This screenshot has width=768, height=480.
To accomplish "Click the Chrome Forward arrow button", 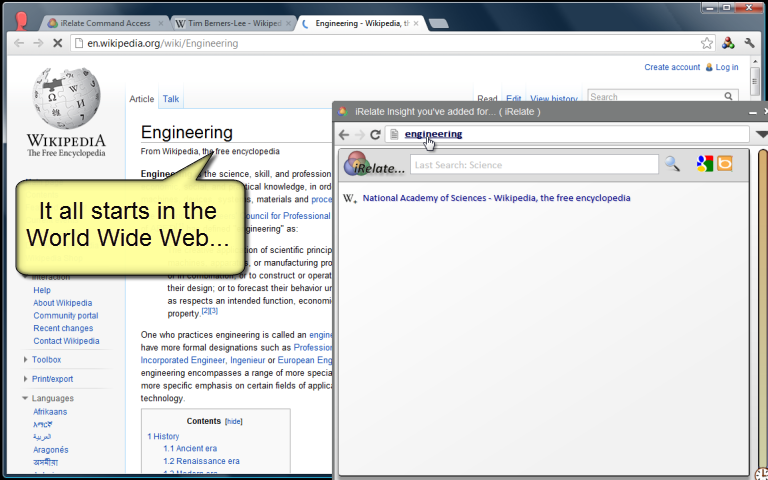I will (x=38, y=43).
